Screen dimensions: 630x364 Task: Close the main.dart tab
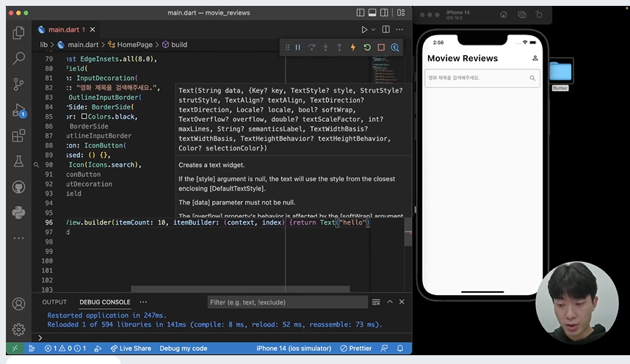pos(93,30)
